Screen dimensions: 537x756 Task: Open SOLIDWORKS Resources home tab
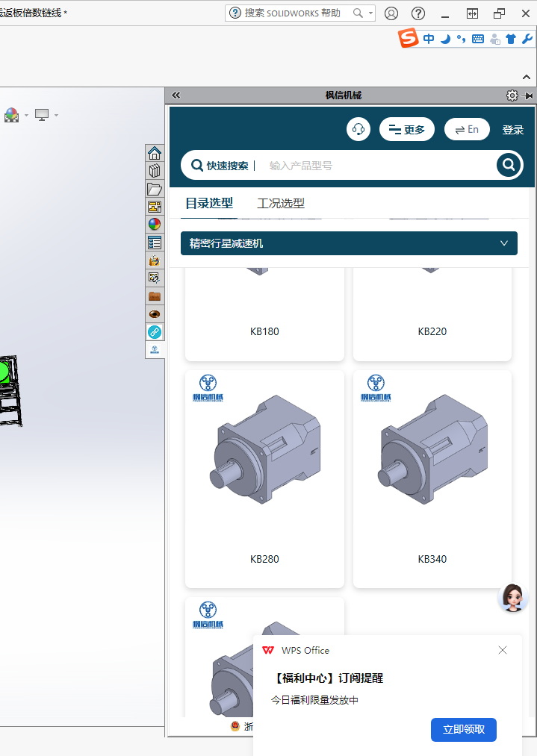coord(155,153)
